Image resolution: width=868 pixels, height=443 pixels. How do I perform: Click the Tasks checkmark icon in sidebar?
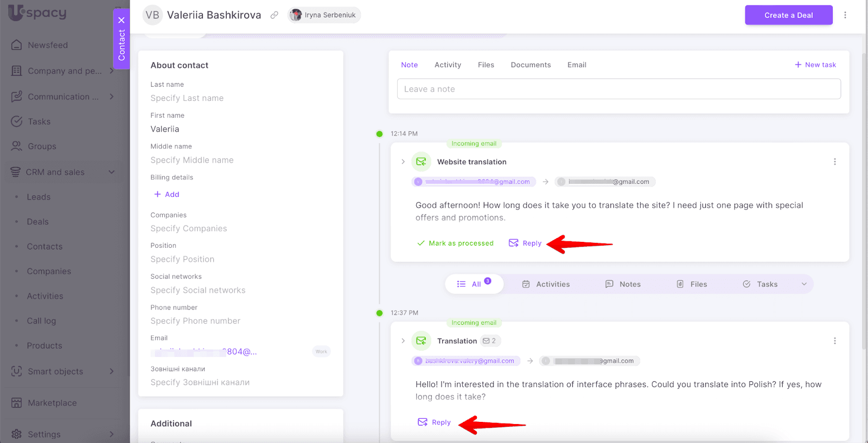click(x=17, y=121)
